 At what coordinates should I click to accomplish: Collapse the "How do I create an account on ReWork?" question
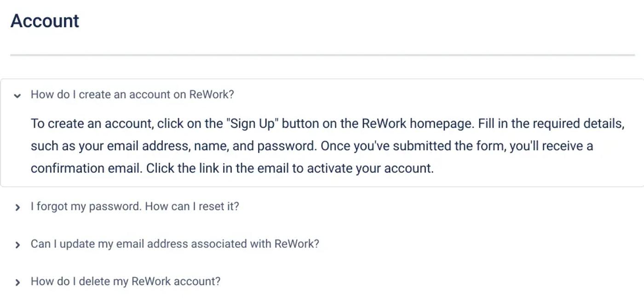point(132,94)
